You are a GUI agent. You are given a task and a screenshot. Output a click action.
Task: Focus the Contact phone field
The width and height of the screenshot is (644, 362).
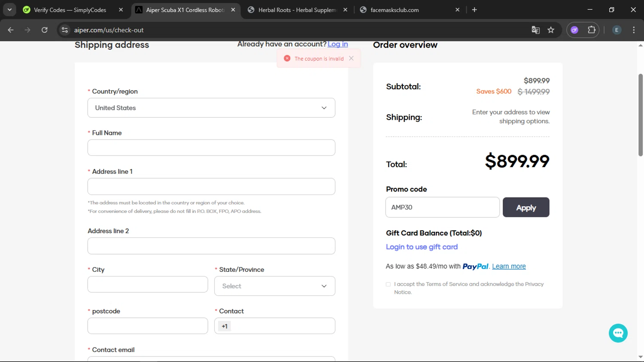[x=275, y=326]
